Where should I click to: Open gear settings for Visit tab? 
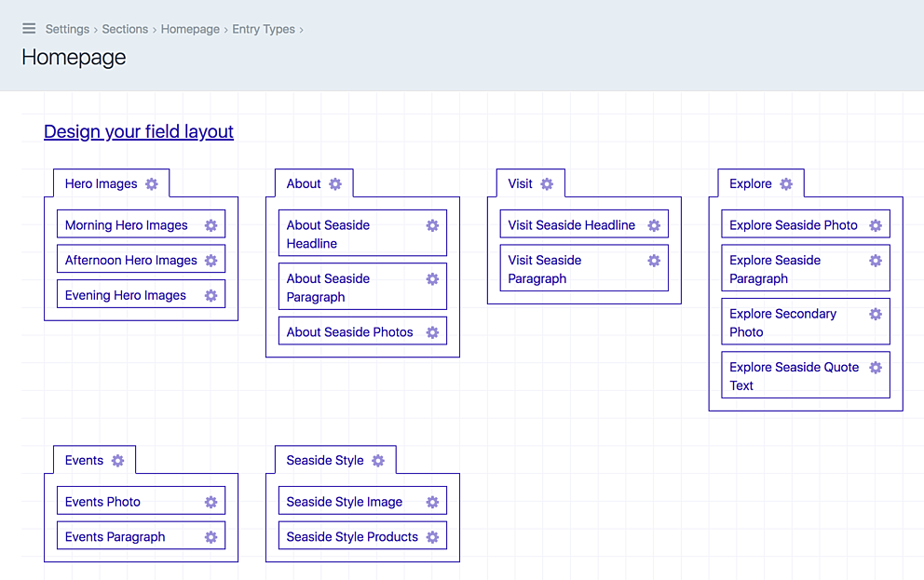547,183
